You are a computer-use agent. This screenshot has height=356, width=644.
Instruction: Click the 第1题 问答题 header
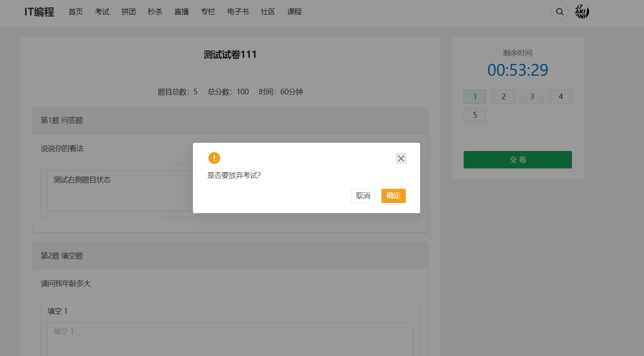point(230,120)
